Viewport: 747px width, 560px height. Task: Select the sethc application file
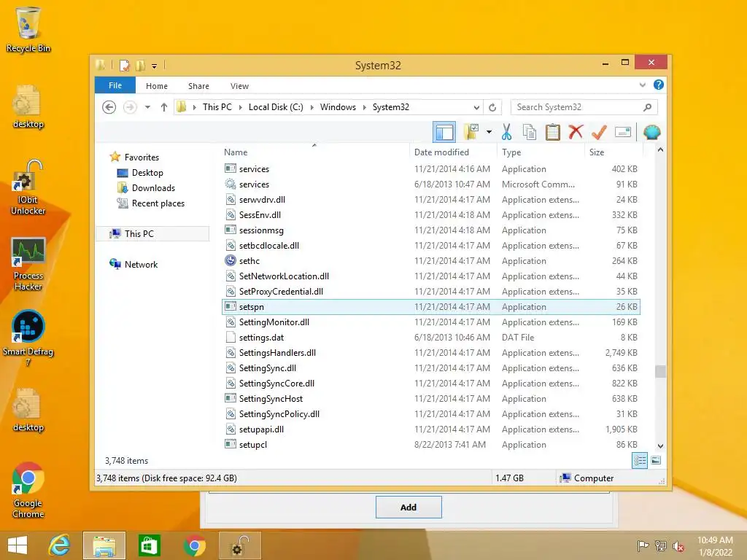[430, 261]
